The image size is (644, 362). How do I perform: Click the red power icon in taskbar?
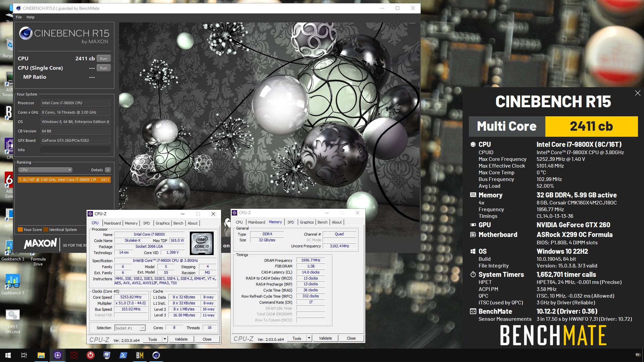pyautogui.click(x=91, y=355)
